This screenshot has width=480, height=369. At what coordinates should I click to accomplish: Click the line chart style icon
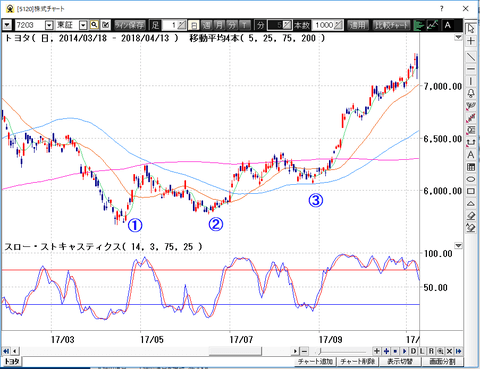(x=433, y=25)
